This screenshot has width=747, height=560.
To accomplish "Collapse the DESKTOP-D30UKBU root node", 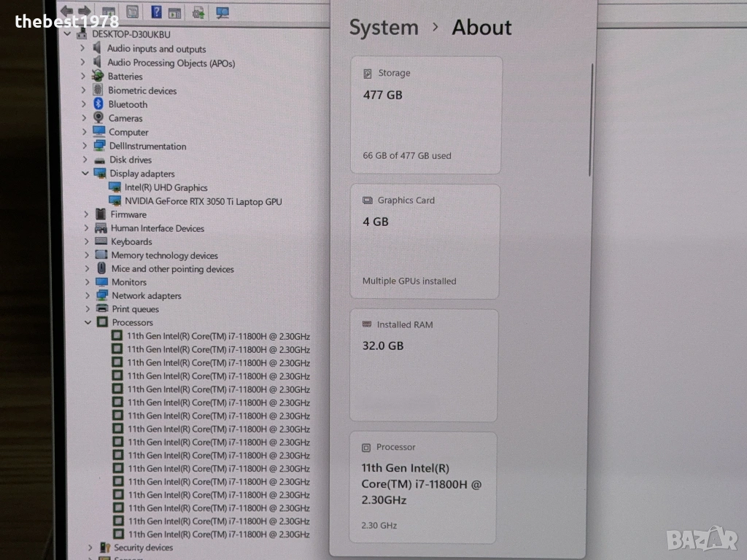I will (69, 34).
